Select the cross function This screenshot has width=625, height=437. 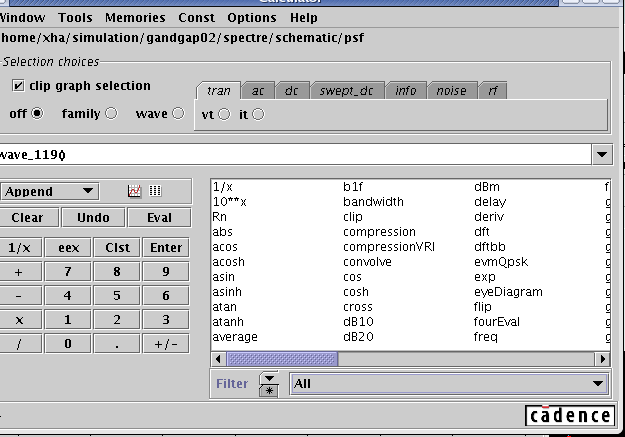pos(358,307)
